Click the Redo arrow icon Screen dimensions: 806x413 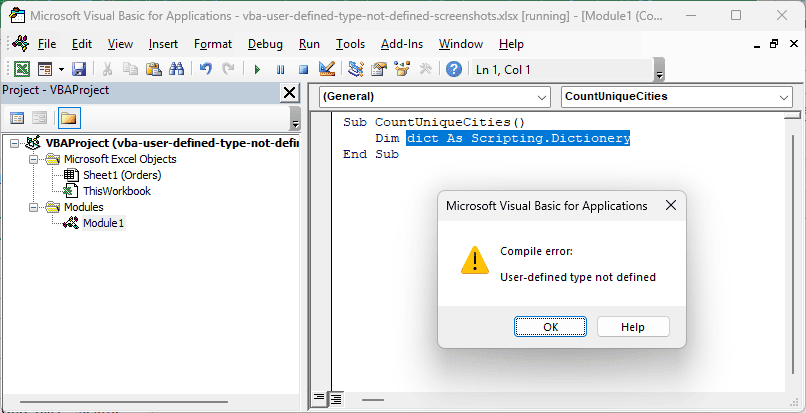(228, 69)
